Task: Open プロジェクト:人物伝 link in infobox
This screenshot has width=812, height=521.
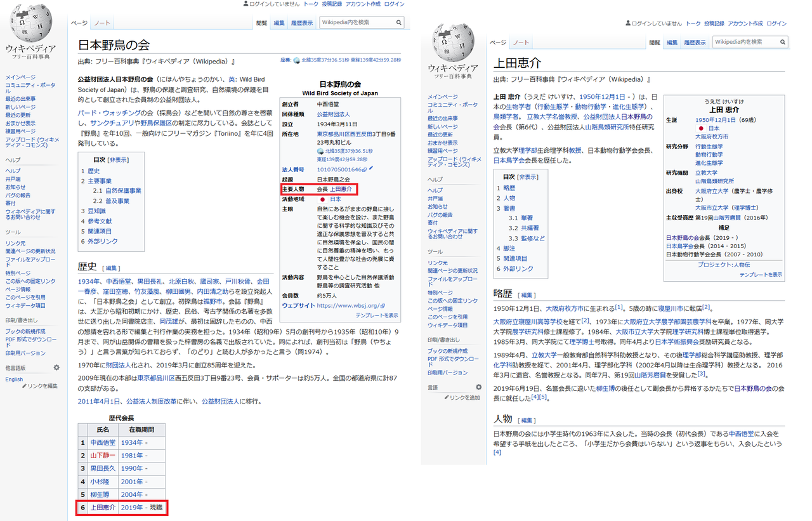Action: coord(723,265)
